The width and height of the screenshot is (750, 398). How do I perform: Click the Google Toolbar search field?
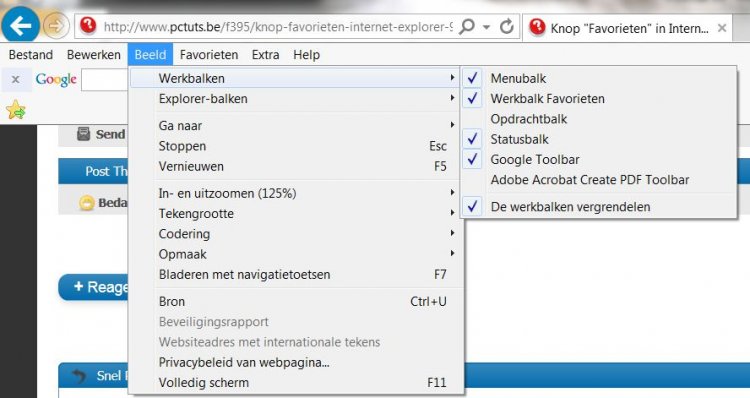click(x=105, y=79)
